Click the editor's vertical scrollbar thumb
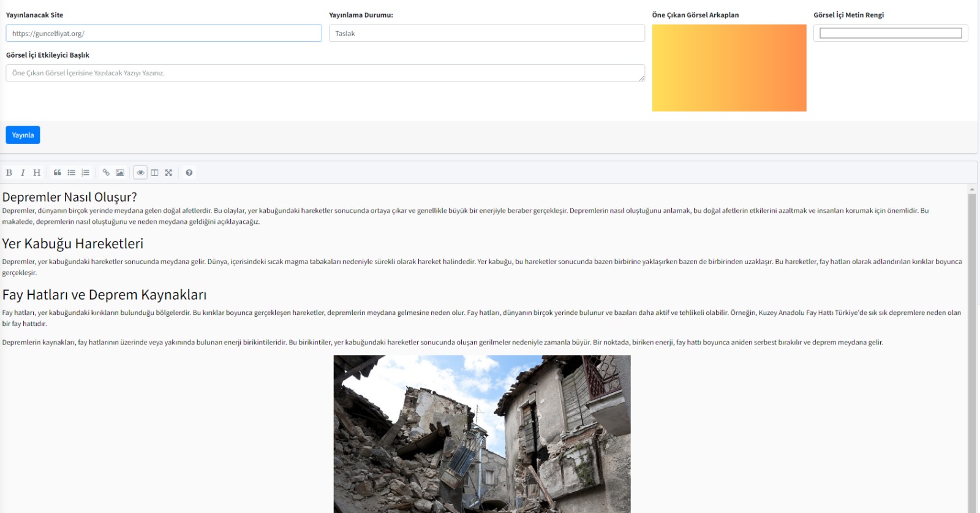 [972, 352]
